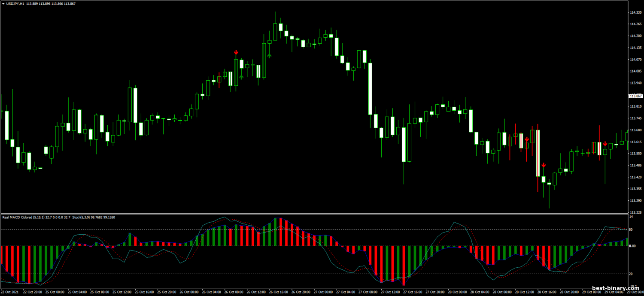The width and height of the screenshot is (644, 296).
Task: Select the red down arrow at 28 Oct 12:00
Action: 527,140
